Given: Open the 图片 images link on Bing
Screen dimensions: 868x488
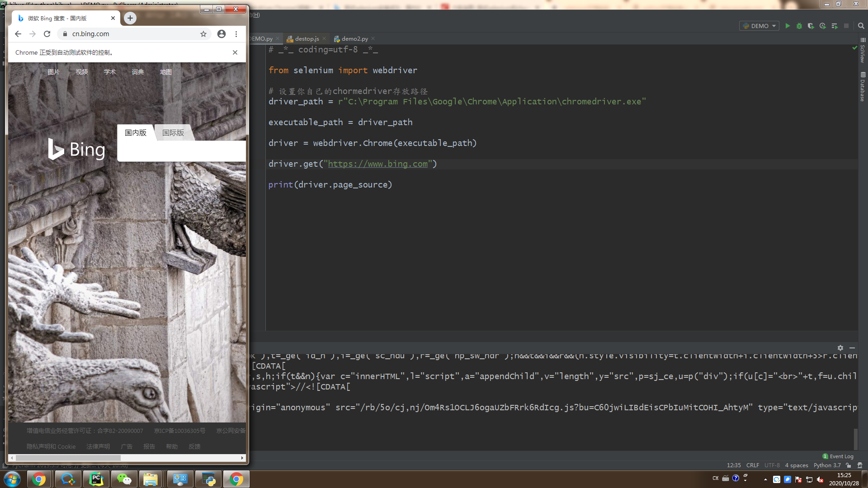Looking at the screenshot, I should 54,72.
